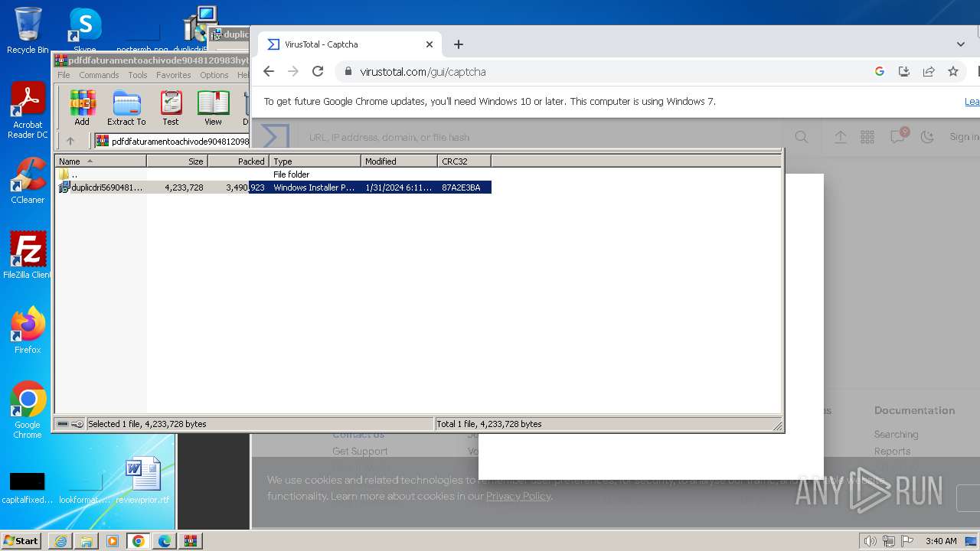Viewport: 980px width, 551px height.
Task: Reload the VirusTotal page
Action: click(318, 71)
